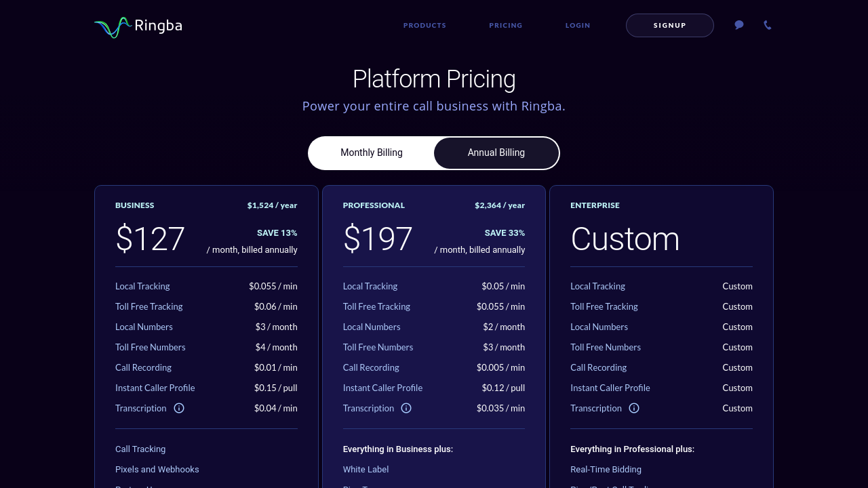Click the phone icon in header
This screenshot has width=868, height=488.
tap(768, 25)
